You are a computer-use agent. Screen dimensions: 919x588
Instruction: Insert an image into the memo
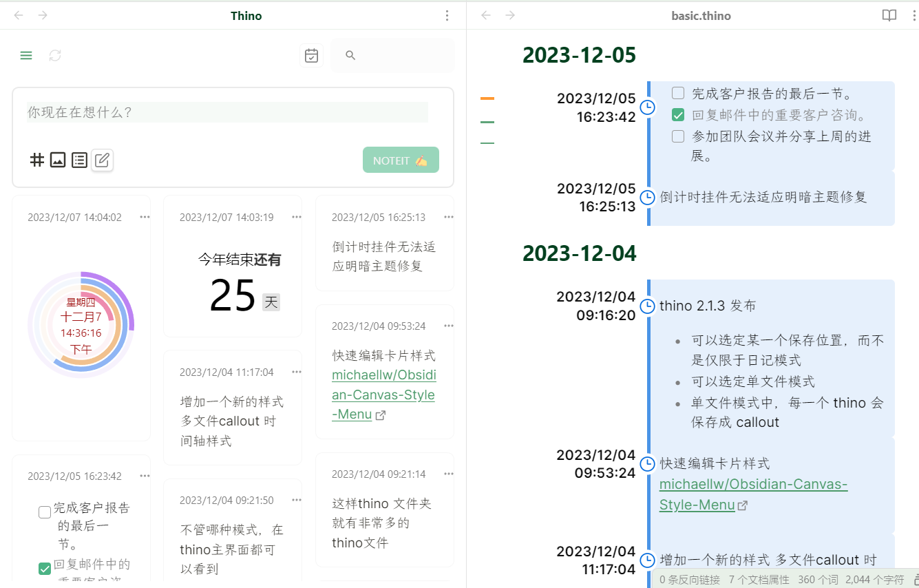58,160
